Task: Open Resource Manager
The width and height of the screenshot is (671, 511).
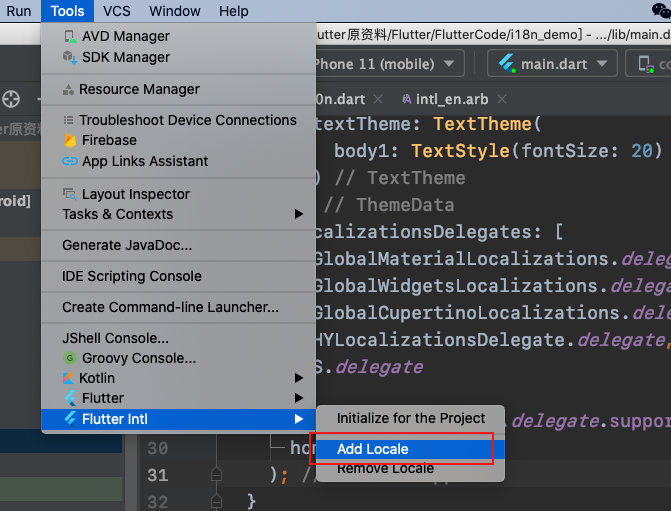Action: 178,89
